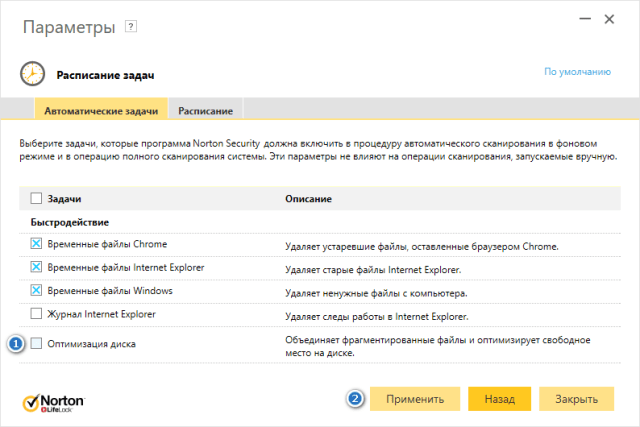Uncheck Временные файлы Windows checkbox
The height and width of the screenshot is (427, 640).
37,291
